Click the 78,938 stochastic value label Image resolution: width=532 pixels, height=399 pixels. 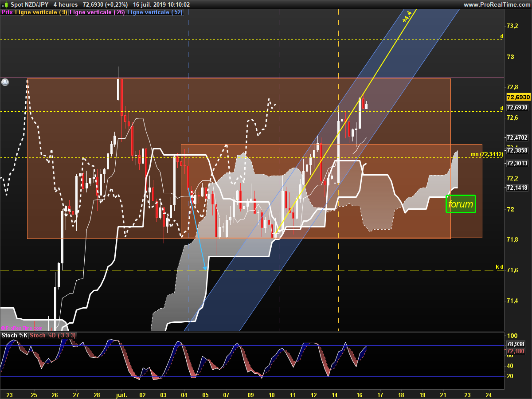516,344
